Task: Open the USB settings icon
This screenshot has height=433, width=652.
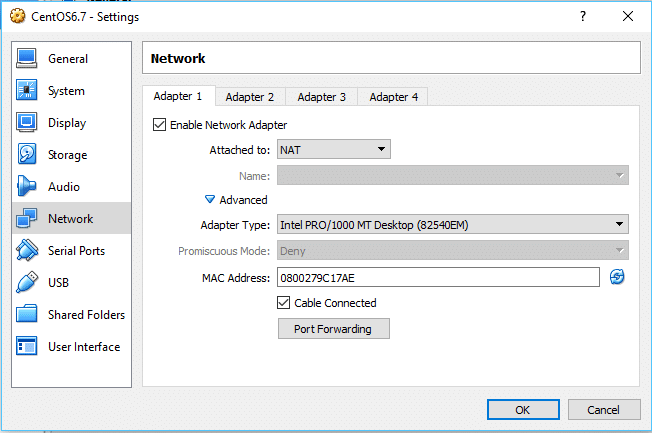Action: tap(28, 283)
